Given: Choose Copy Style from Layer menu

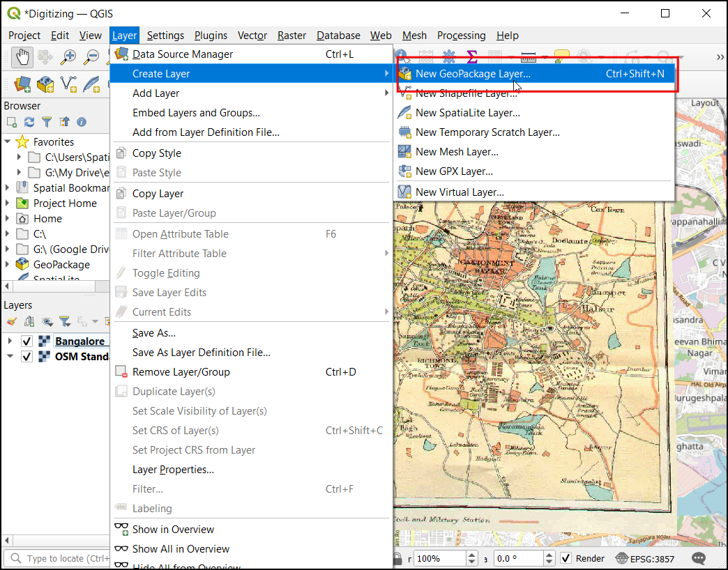Looking at the screenshot, I should tap(251, 153).
